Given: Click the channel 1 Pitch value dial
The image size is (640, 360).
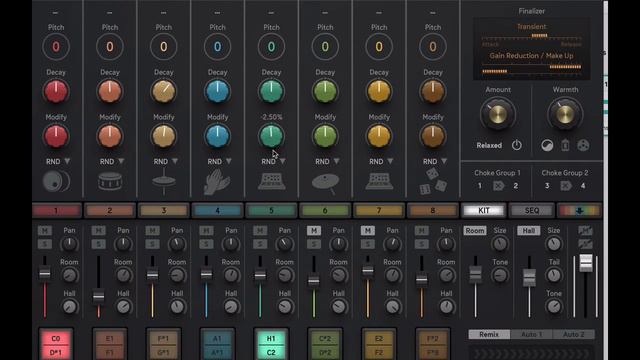Looking at the screenshot, I should (x=56, y=47).
